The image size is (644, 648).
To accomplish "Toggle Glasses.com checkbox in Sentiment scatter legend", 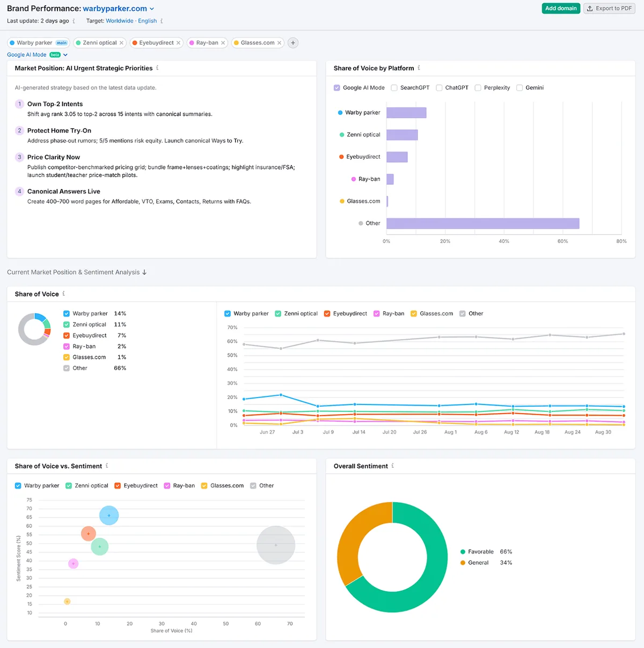I will coord(204,486).
